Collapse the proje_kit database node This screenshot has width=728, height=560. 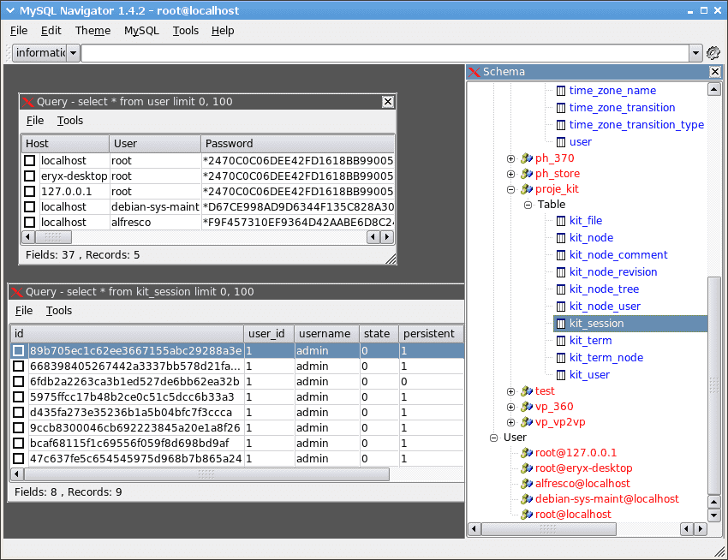click(x=510, y=189)
